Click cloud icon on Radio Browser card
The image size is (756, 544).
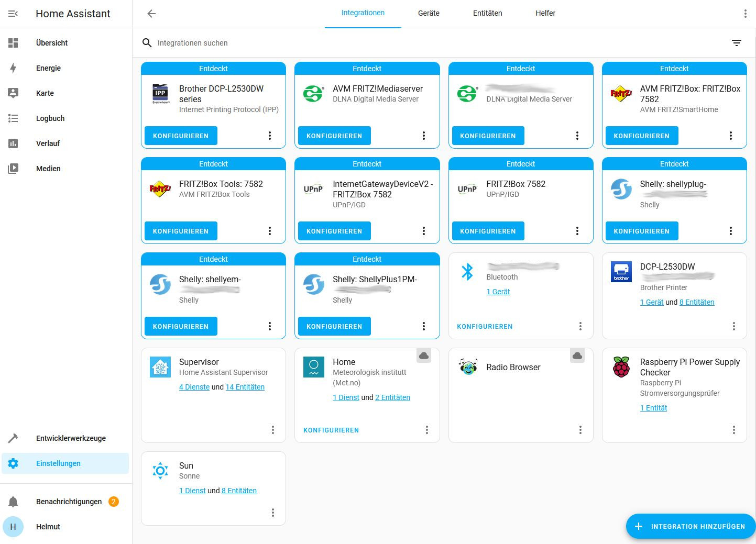point(577,356)
